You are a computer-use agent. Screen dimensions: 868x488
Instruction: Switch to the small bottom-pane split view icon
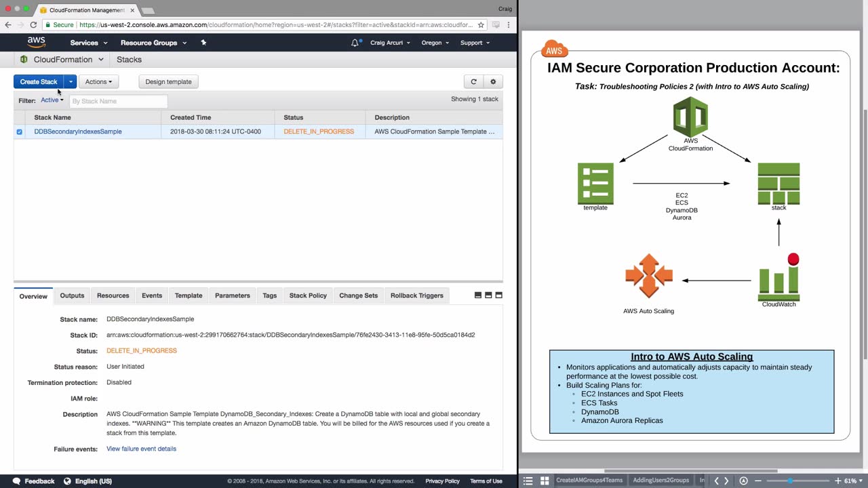[478, 296]
